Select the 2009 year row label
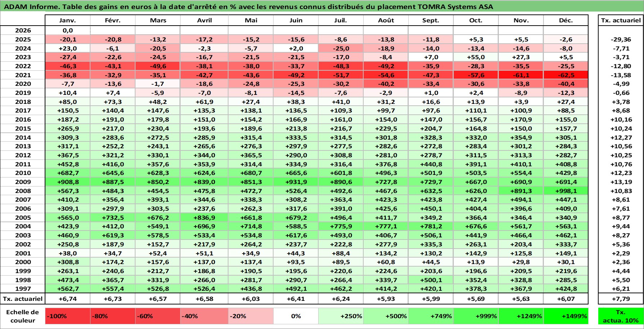 tap(23, 182)
